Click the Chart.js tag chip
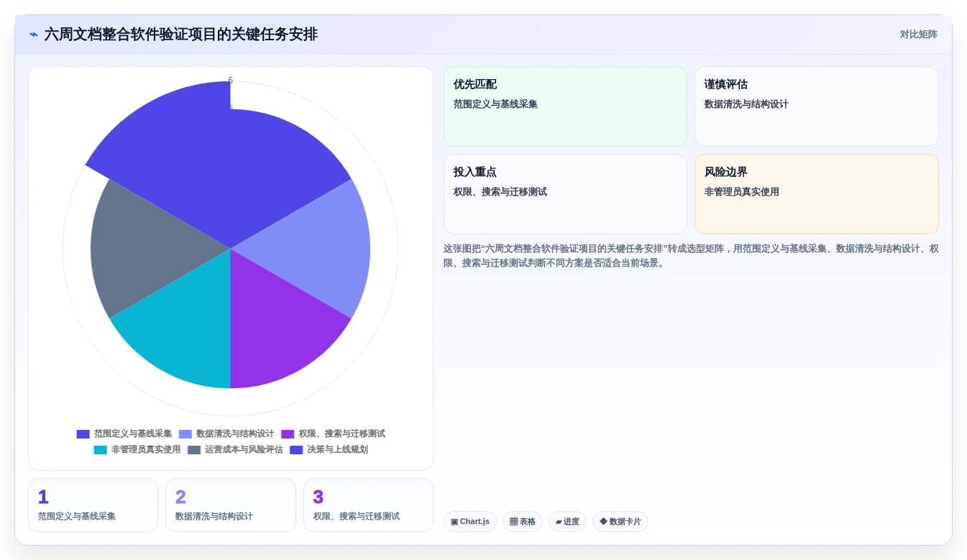The height and width of the screenshot is (560, 967). [x=470, y=522]
